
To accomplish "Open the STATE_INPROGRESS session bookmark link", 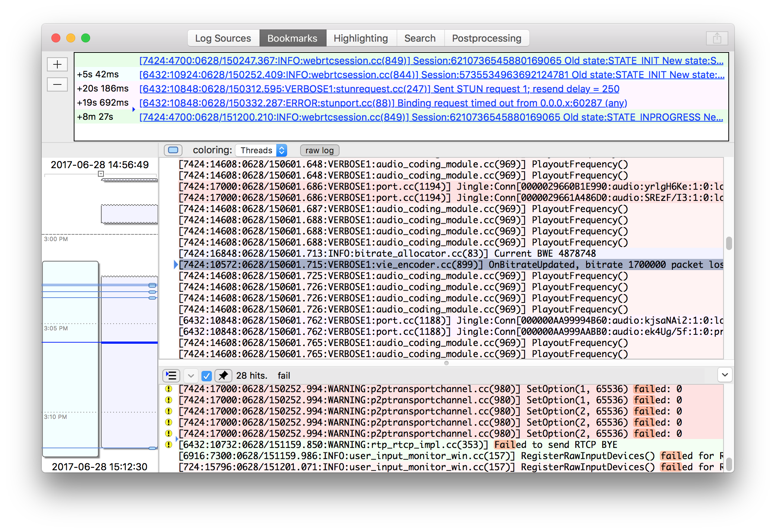I will click(x=431, y=117).
